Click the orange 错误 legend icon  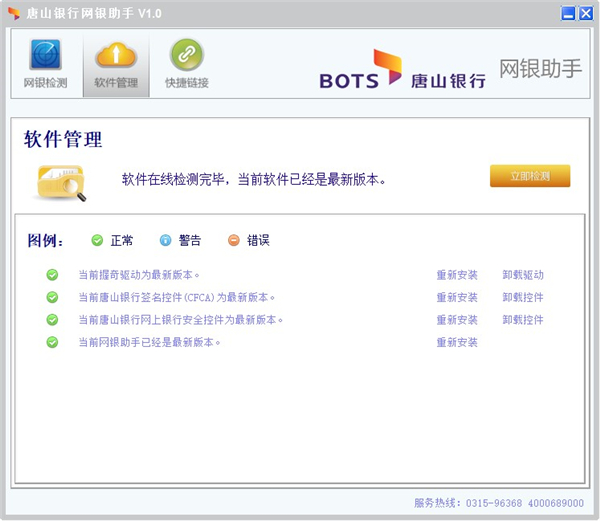click(x=233, y=240)
